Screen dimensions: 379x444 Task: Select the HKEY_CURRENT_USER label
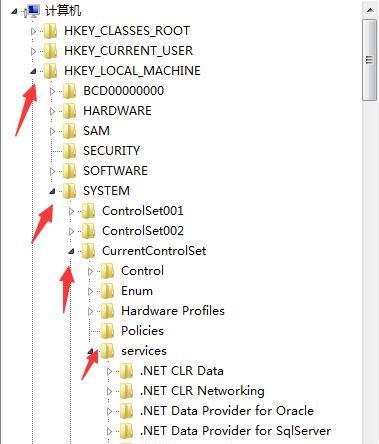128,51
